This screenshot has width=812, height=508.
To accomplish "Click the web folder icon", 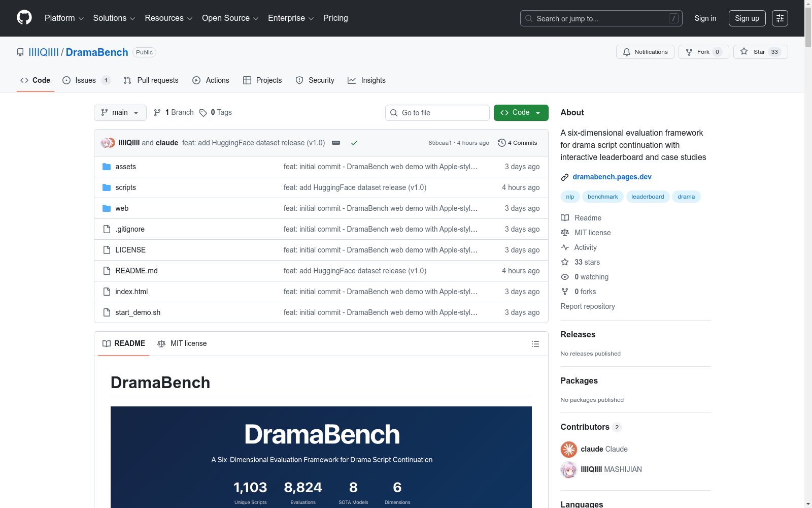I will coord(107,208).
